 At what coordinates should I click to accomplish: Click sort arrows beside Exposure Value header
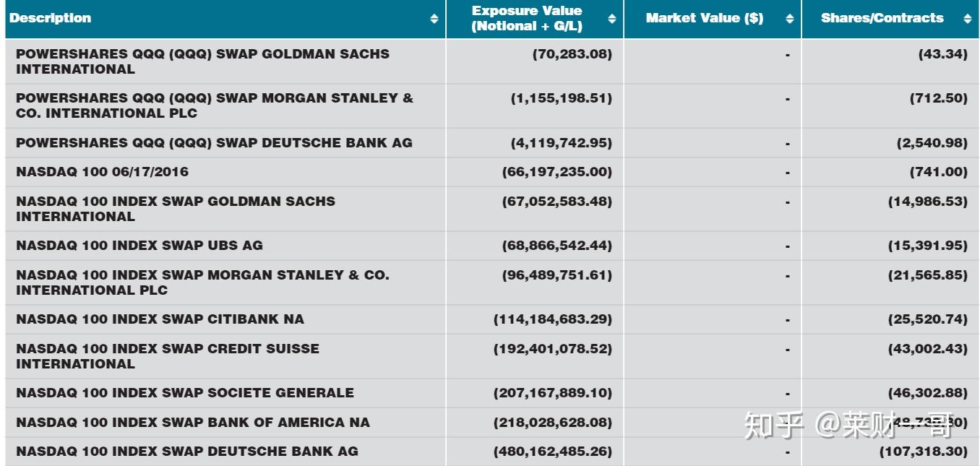point(611,19)
